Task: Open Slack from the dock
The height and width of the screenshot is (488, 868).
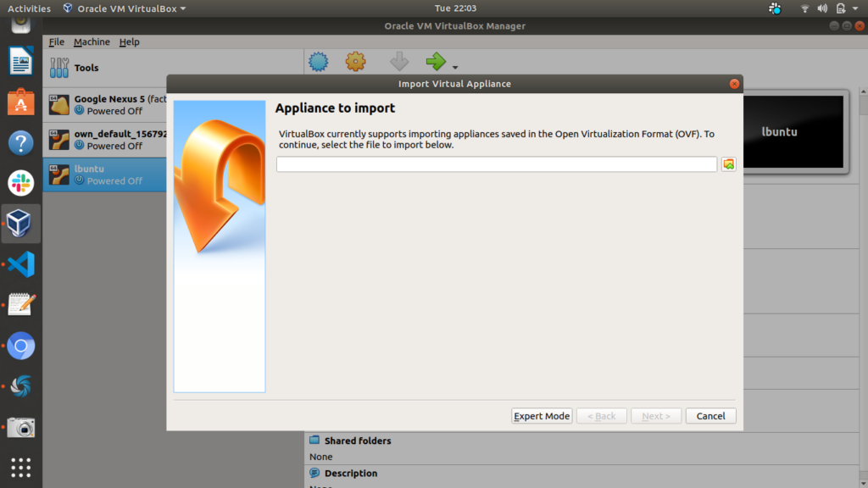Action: [21, 183]
